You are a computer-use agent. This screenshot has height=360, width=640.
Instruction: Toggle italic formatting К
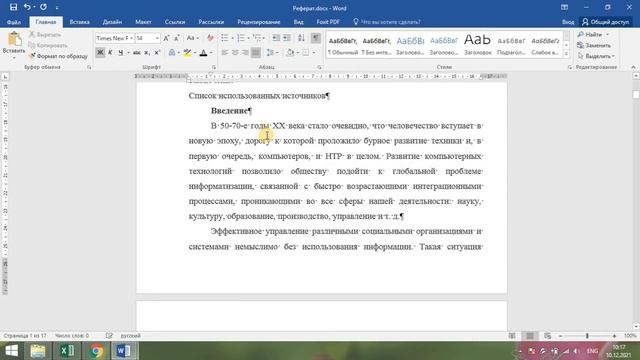(110, 53)
